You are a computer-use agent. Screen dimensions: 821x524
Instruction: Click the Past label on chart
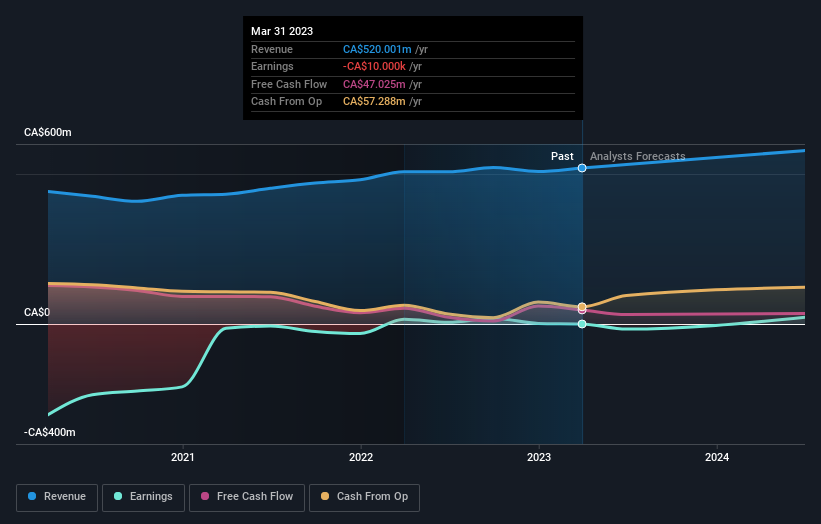coord(562,156)
